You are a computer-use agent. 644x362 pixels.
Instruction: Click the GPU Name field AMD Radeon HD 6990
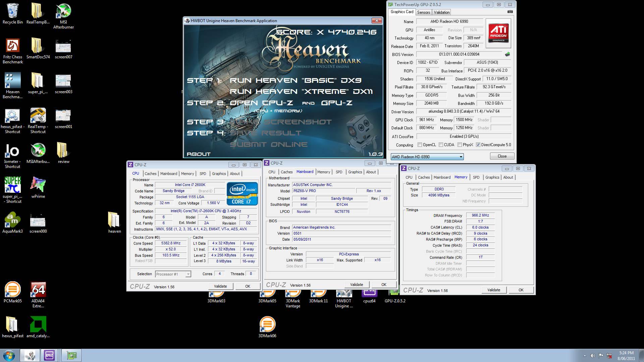pos(449,21)
